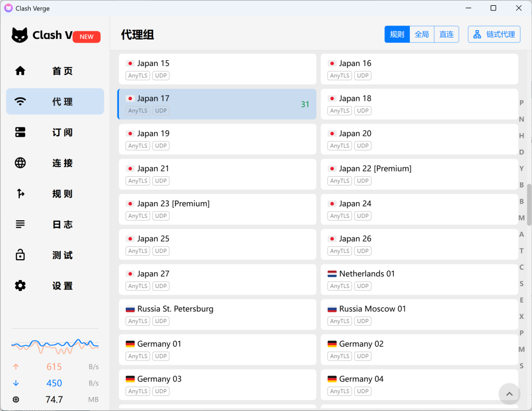Jump to letter N in the index
532x411 pixels.
pos(522,119)
